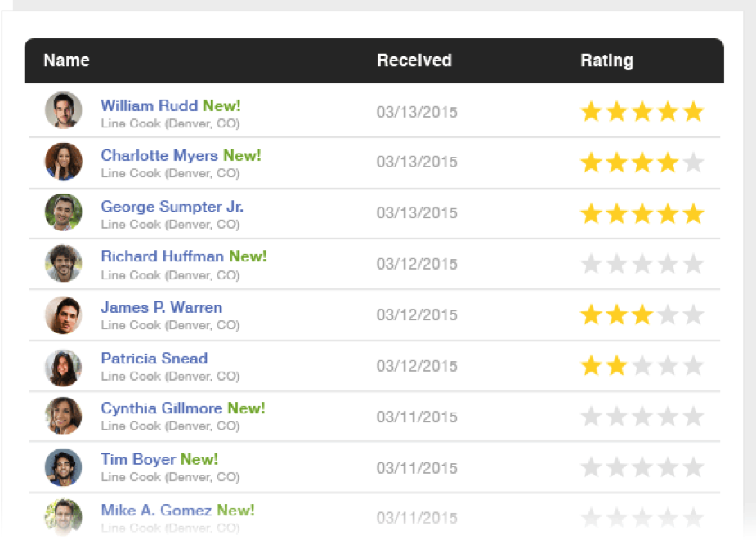
Task: Open Charlotte Myers' avatar picture
Action: click(x=63, y=161)
